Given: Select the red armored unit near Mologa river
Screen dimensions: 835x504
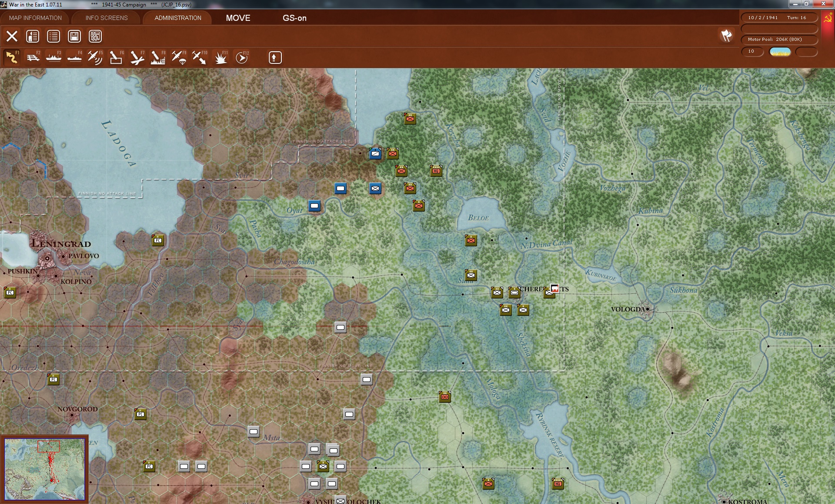Looking at the screenshot, I should (445, 397).
